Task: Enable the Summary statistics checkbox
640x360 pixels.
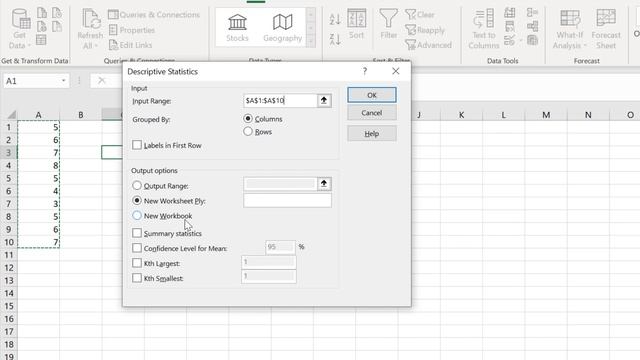Action: point(137,233)
